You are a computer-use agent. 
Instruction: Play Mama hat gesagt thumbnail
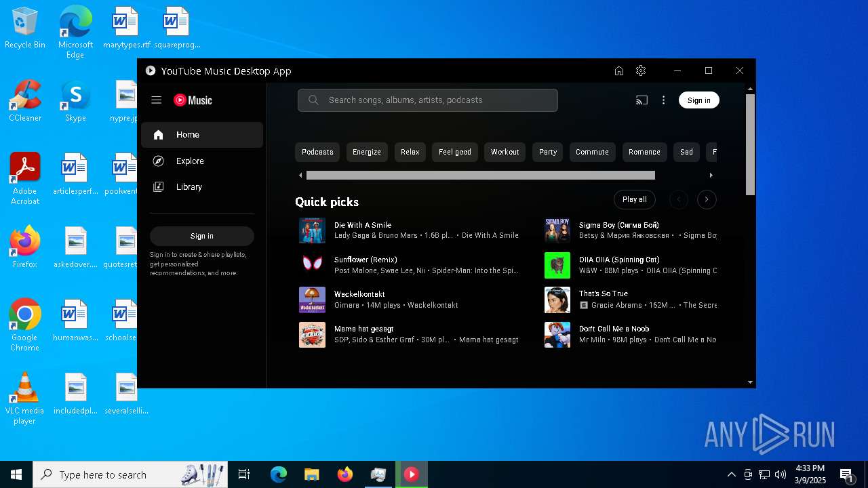(312, 335)
